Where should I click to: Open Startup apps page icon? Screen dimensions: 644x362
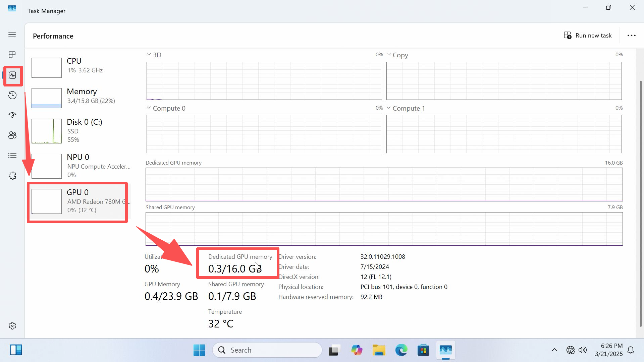click(x=12, y=115)
